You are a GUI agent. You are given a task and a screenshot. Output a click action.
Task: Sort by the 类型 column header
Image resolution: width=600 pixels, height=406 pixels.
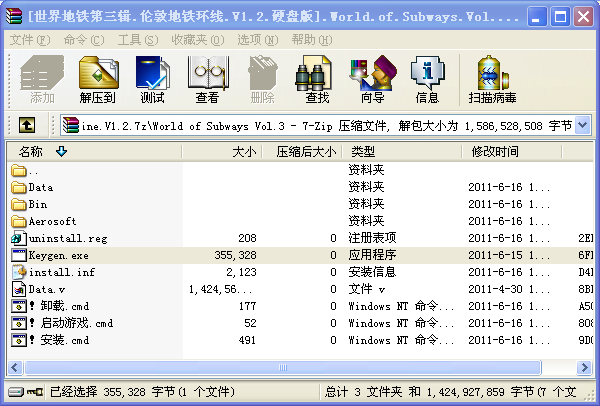tap(402, 152)
